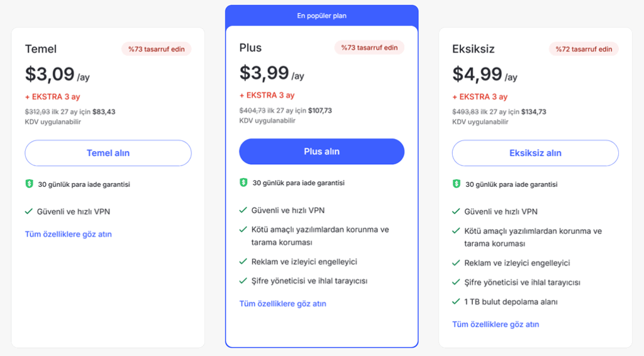Click the green guarantee shield in Eksiksiz plan
The height and width of the screenshot is (356, 644).
pos(457,184)
